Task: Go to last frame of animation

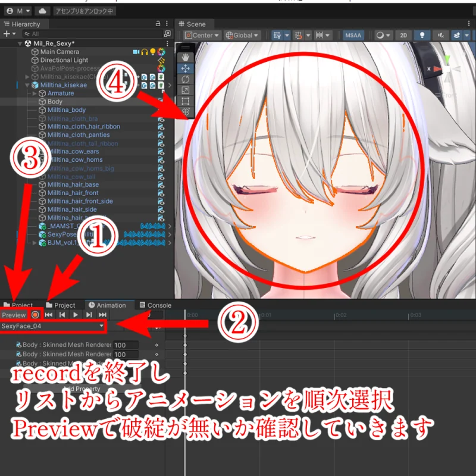Action: click(102, 315)
